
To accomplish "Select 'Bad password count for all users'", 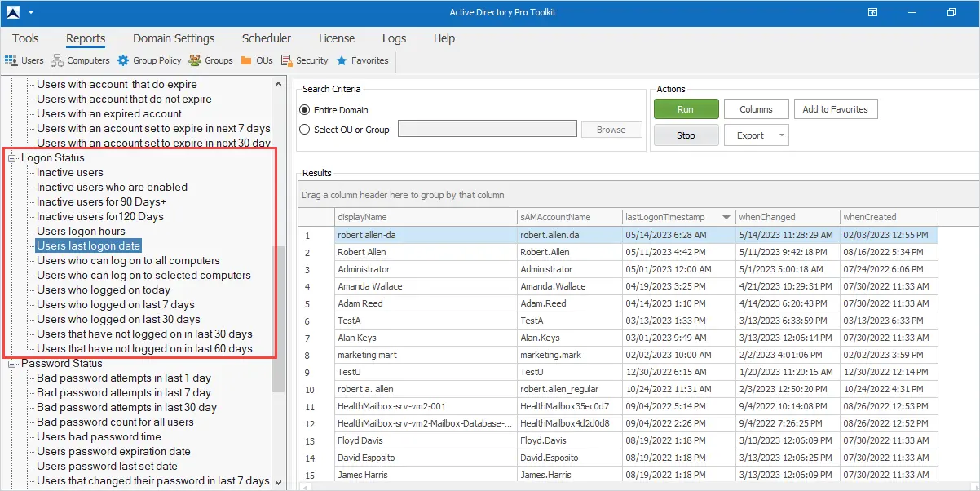I will click(x=115, y=422).
